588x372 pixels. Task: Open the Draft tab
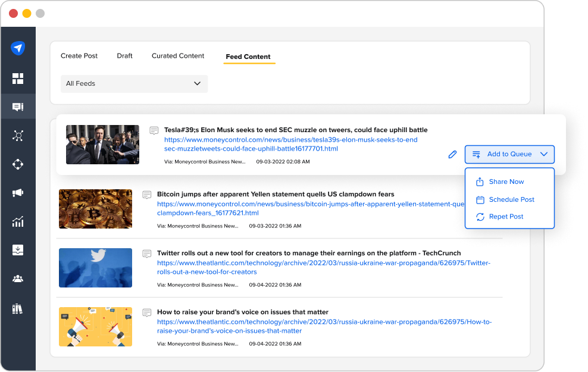pos(124,55)
